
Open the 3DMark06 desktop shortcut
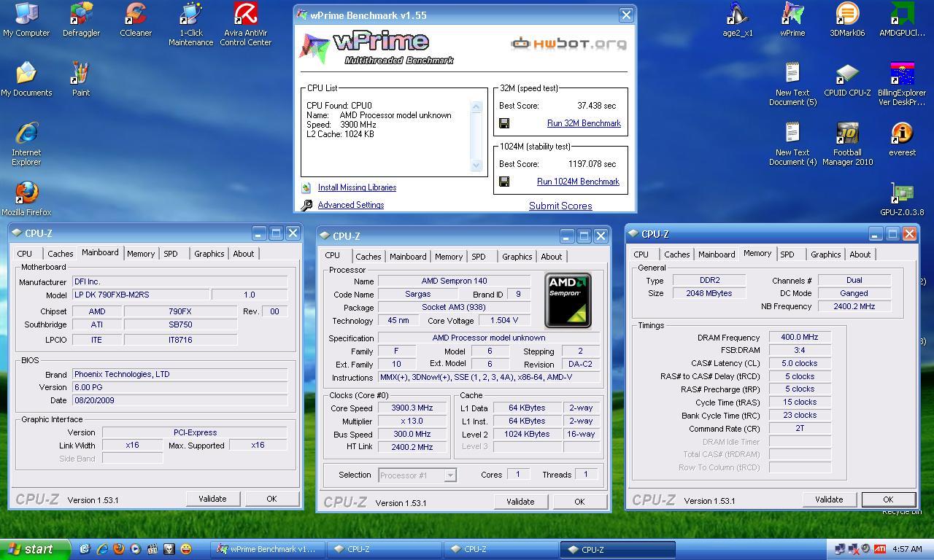point(847,20)
